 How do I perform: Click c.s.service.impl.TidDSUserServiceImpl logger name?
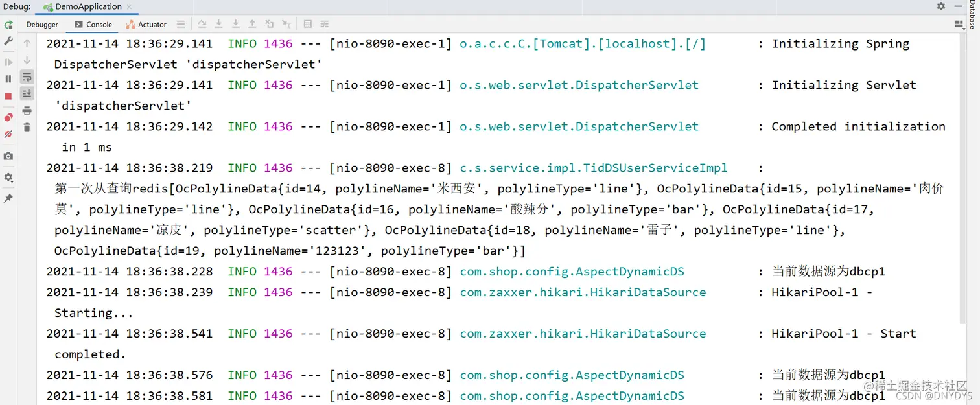(594, 168)
